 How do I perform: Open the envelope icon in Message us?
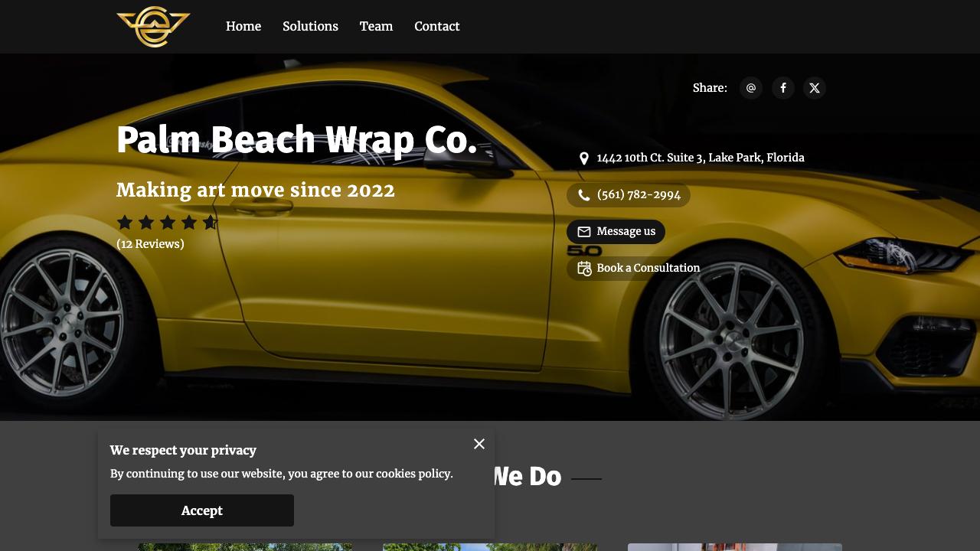(x=584, y=232)
